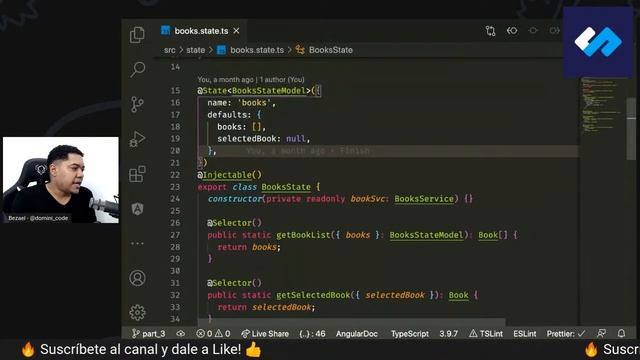This screenshot has width=640, height=360.
Task: Open the feedback icon in status bar
Action: 602,333
